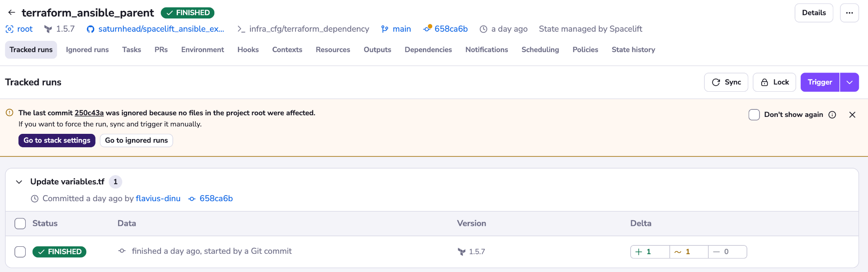Open the Notifications tab
The image size is (868, 272).
pos(487,50)
